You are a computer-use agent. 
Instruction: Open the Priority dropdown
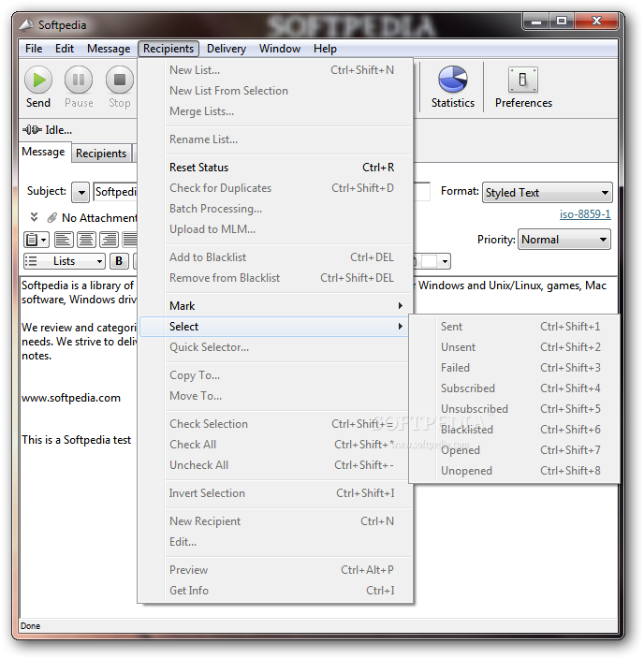564,240
